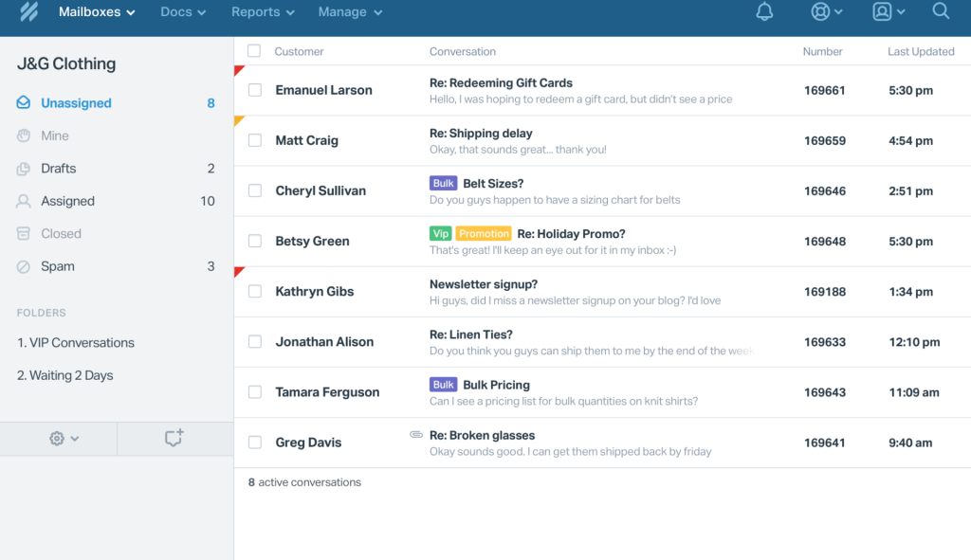Sort by the Last Updated column header
This screenshot has height=560, width=971.
click(921, 51)
